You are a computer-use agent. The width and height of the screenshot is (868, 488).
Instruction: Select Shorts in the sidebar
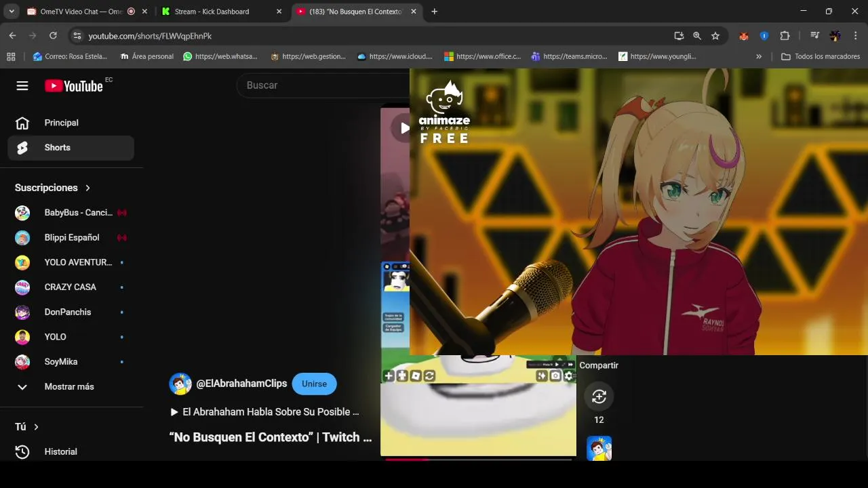(71, 148)
